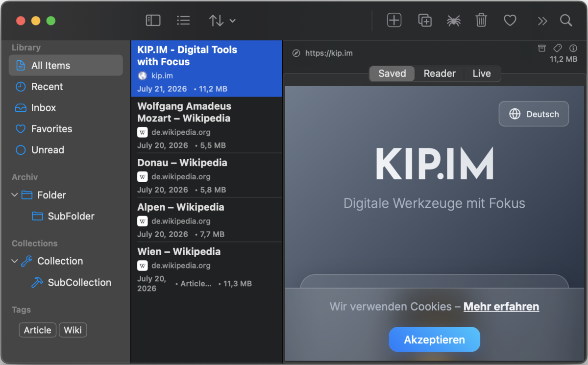Toggle the sidebar panel icon
The height and width of the screenshot is (365, 588).
click(153, 20)
